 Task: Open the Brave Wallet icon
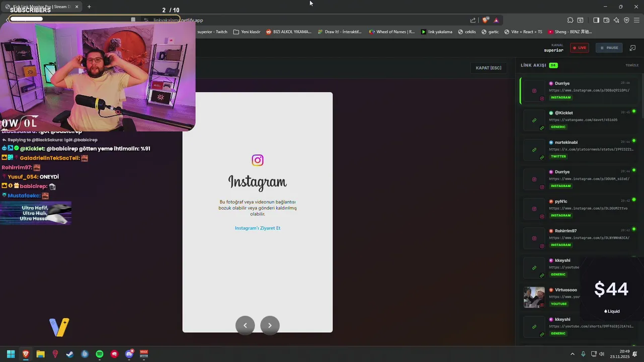click(606, 20)
